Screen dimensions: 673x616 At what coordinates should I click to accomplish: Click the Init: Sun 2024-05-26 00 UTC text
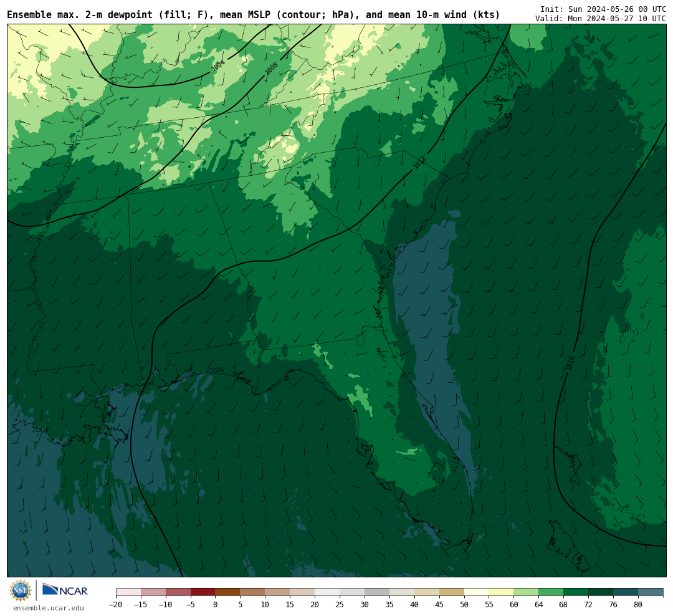(x=603, y=9)
